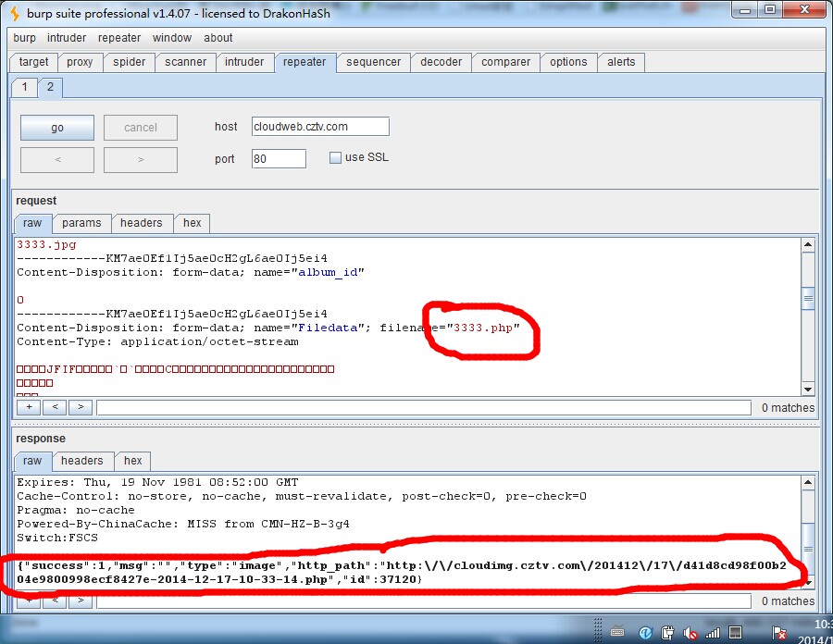Click the blue V tray icon
Screen dimensions: 833x644
645,632
